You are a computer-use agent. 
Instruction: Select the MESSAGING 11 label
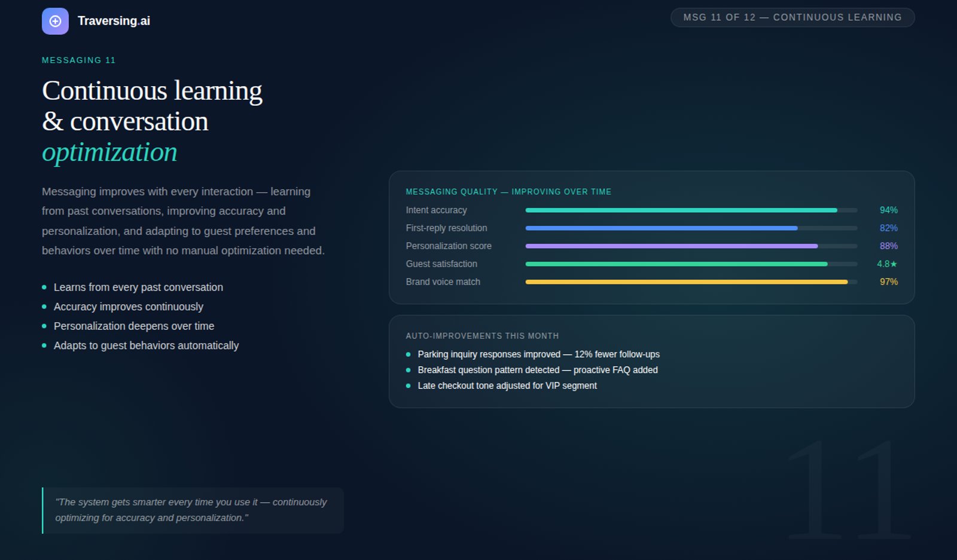coord(78,60)
